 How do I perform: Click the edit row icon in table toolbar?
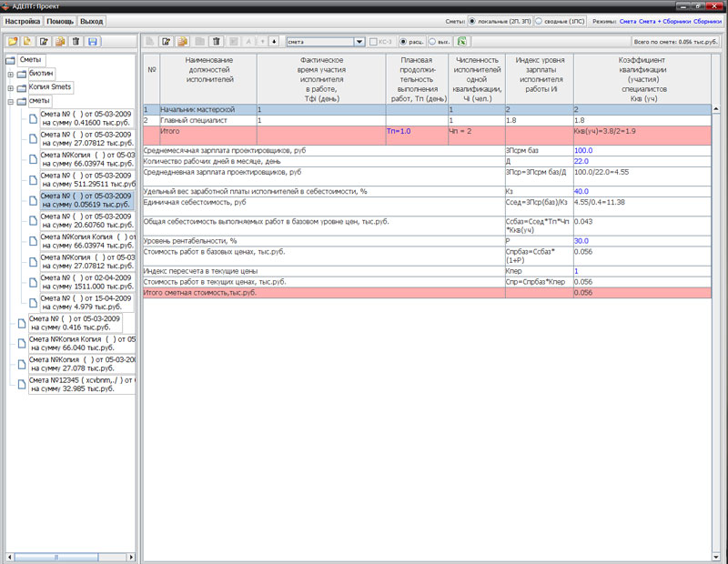tap(166, 42)
